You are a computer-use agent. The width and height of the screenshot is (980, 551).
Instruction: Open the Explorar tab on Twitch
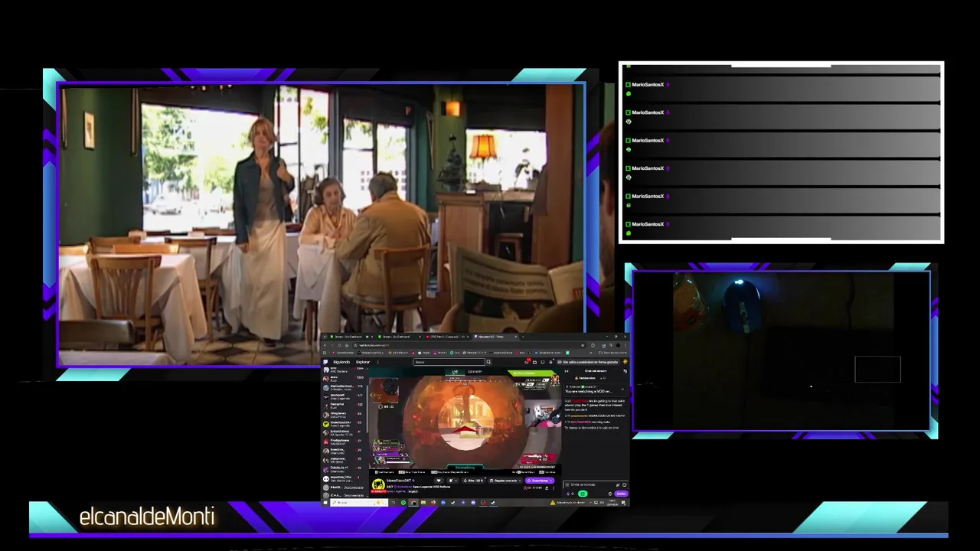[363, 362]
